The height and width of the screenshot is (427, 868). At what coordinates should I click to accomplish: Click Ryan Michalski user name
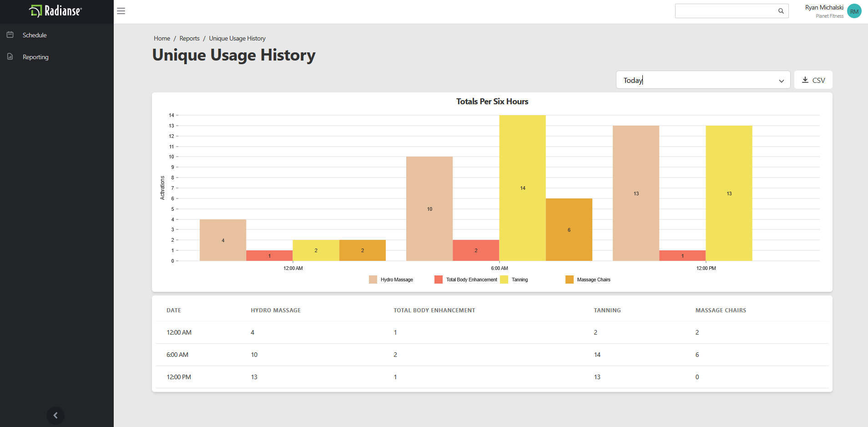click(824, 7)
